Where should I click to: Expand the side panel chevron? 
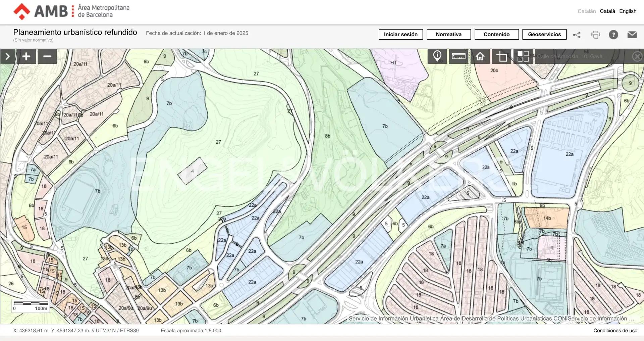click(x=8, y=56)
